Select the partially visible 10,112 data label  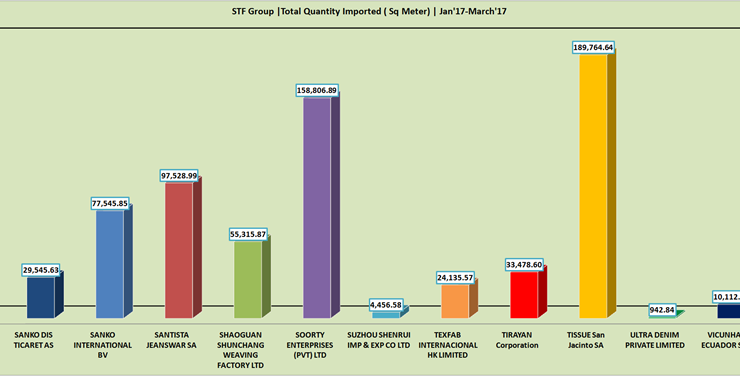point(726,297)
